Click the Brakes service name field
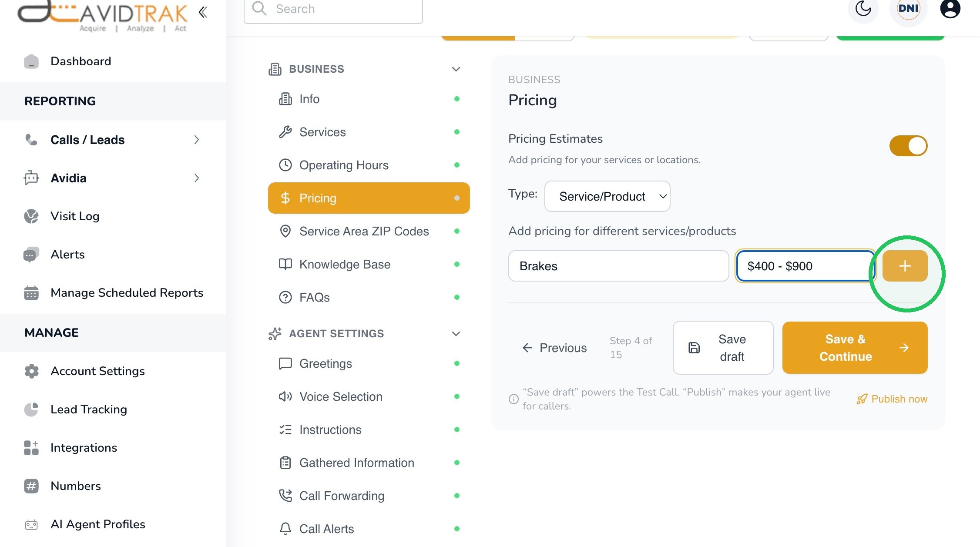Image resolution: width=980 pixels, height=547 pixels. coord(618,266)
